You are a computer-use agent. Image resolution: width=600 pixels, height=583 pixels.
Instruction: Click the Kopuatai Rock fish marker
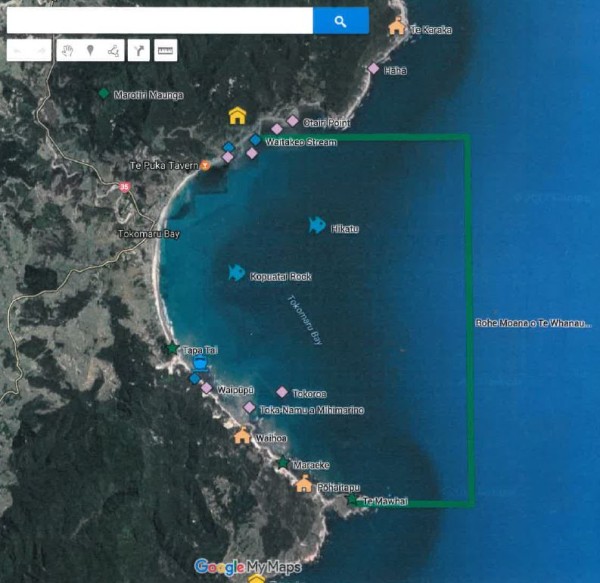236,272
